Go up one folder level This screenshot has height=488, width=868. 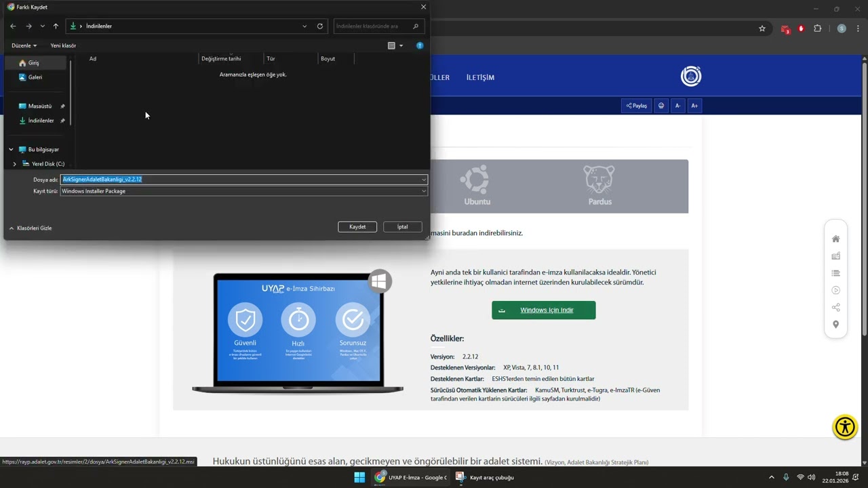56,26
